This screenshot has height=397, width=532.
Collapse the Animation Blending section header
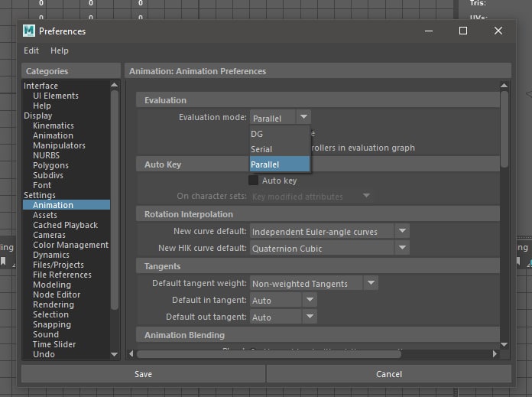317,335
